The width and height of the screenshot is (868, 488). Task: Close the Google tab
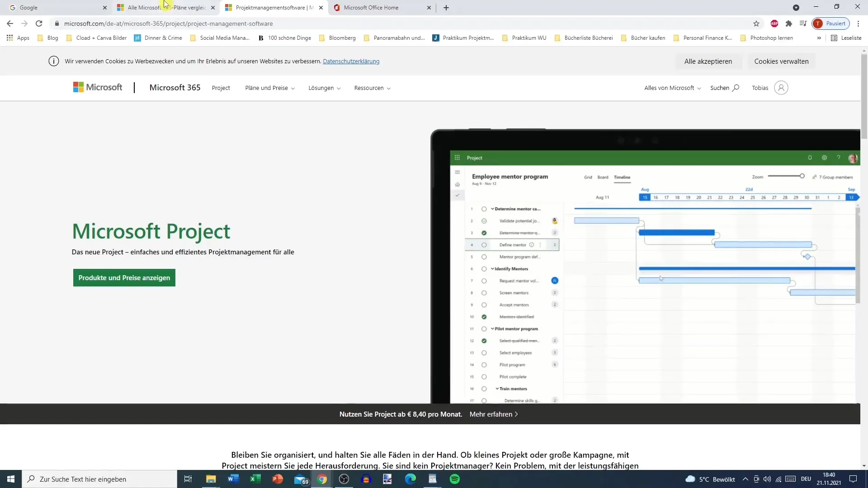[105, 8]
